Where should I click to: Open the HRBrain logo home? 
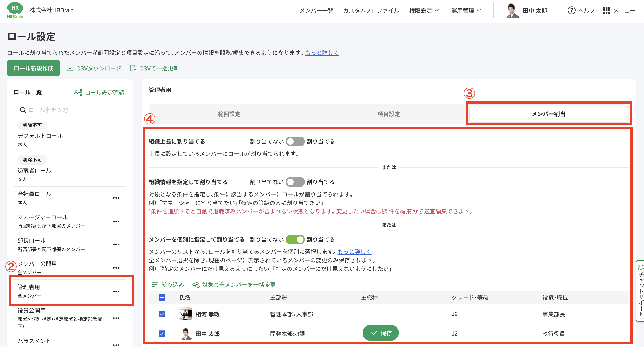click(15, 10)
